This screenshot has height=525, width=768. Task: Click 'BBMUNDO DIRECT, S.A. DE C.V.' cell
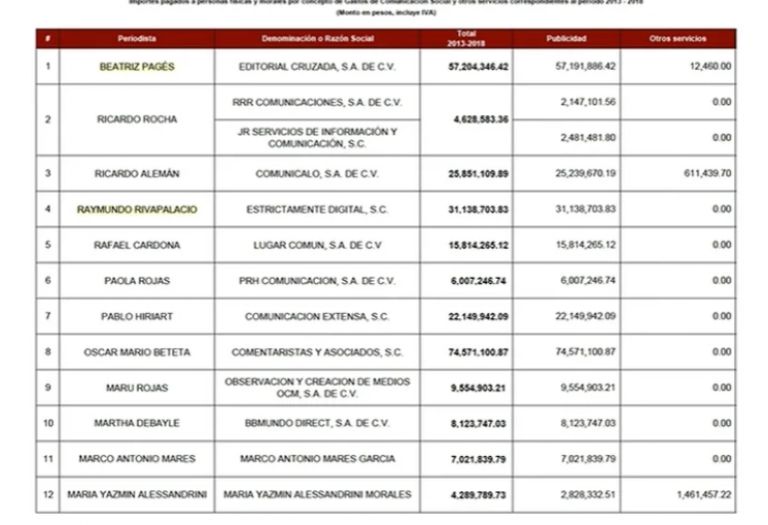coord(317,423)
